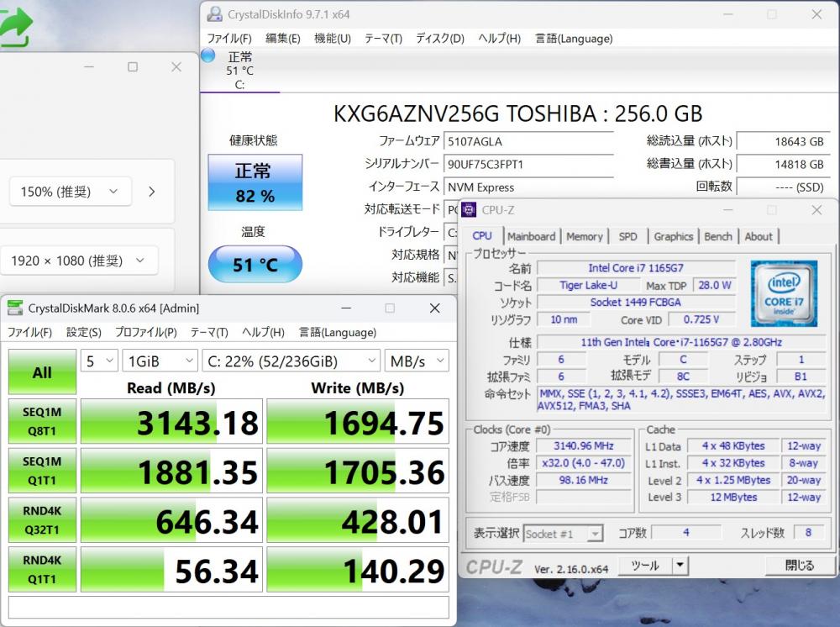Image resolution: width=840 pixels, height=627 pixels.
Task: Click the 14818 GB total host writes field
Action: click(x=783, y=164)
